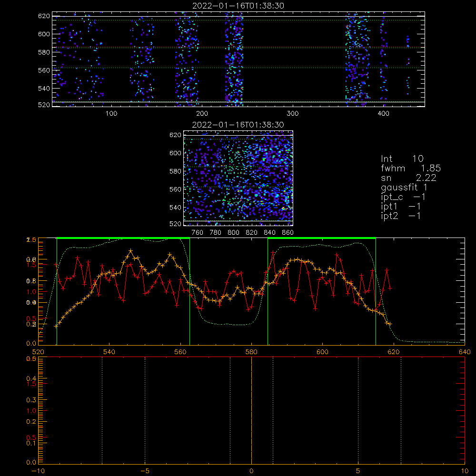The height and width of the screenshot is (476, 476).
Task: Click x-axis label 600 on profile plot
Action: 322,352
